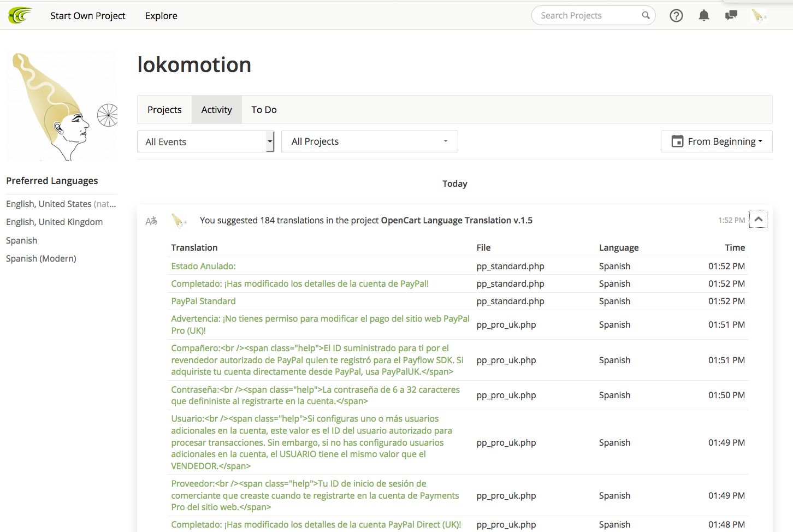Click Start Own Project in header
Image resolution: width=793 pixels, height=532 pixels.
88,15
